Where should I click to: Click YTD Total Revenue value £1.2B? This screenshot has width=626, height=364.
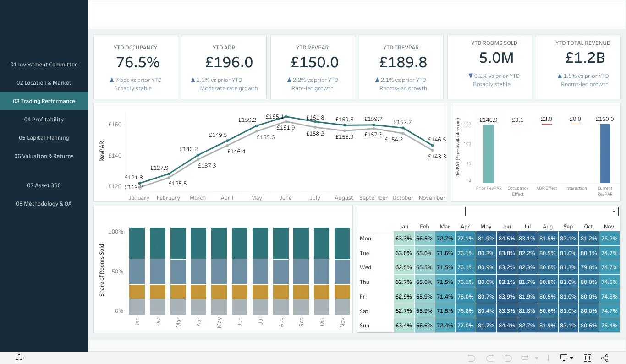click(585, 58)
